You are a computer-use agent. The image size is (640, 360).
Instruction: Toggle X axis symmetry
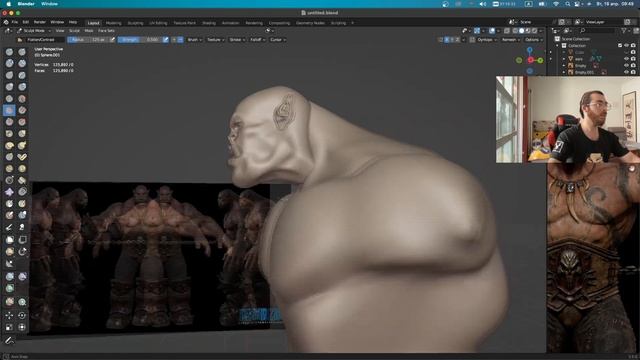pos(447,40)
